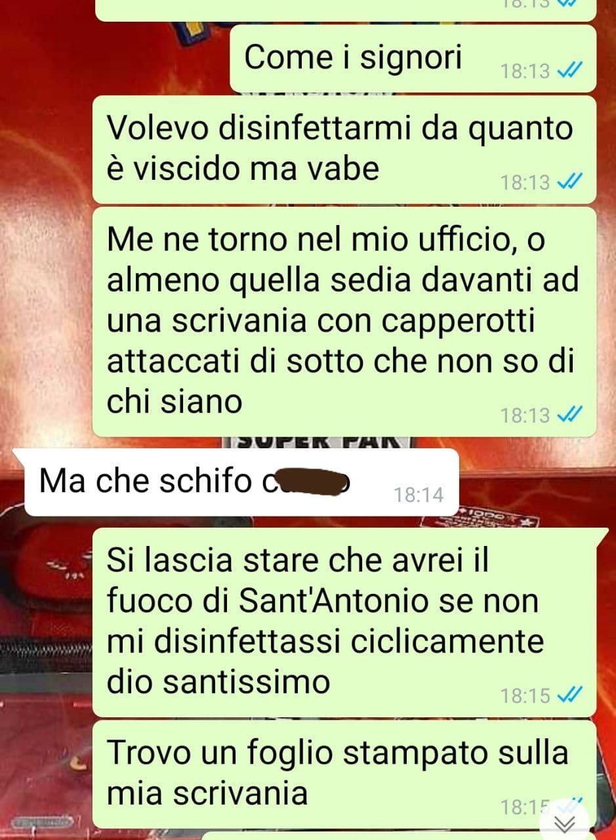Select 'Trovo un foglio stampato' message
This screenshot has height=840, width=616.
tap(344, 774)
